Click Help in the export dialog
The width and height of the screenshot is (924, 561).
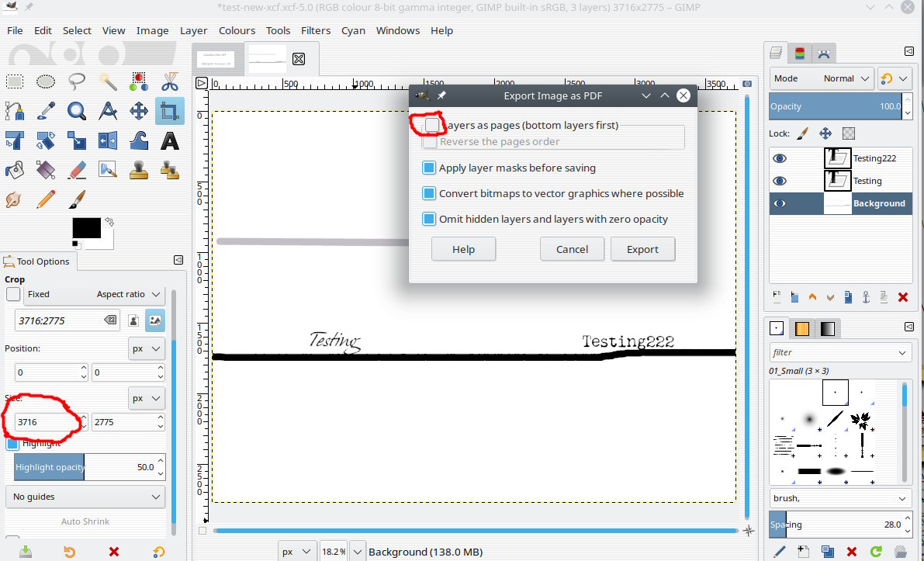tap(463, 249)
